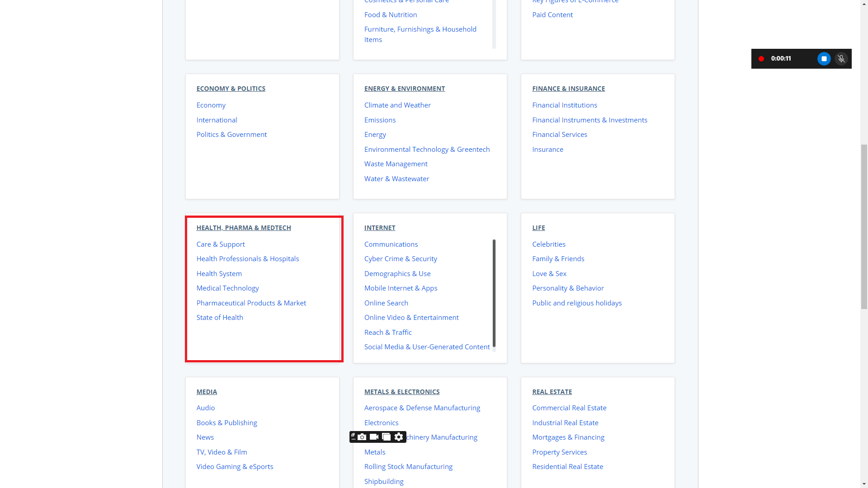Open the Pharmaceutical Products & Market link
This screenshot has width=868, height=488.
click(251, 303)
